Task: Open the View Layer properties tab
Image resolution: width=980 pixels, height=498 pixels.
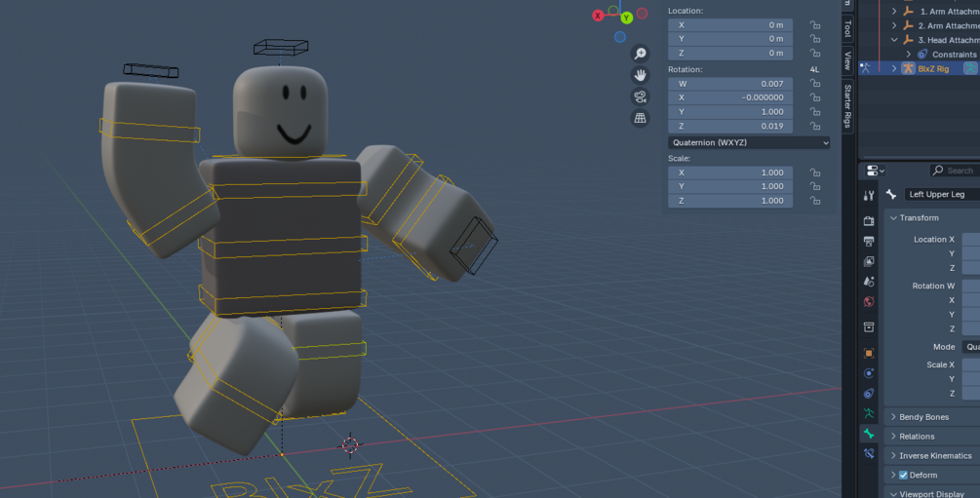Action: (869, 261)
